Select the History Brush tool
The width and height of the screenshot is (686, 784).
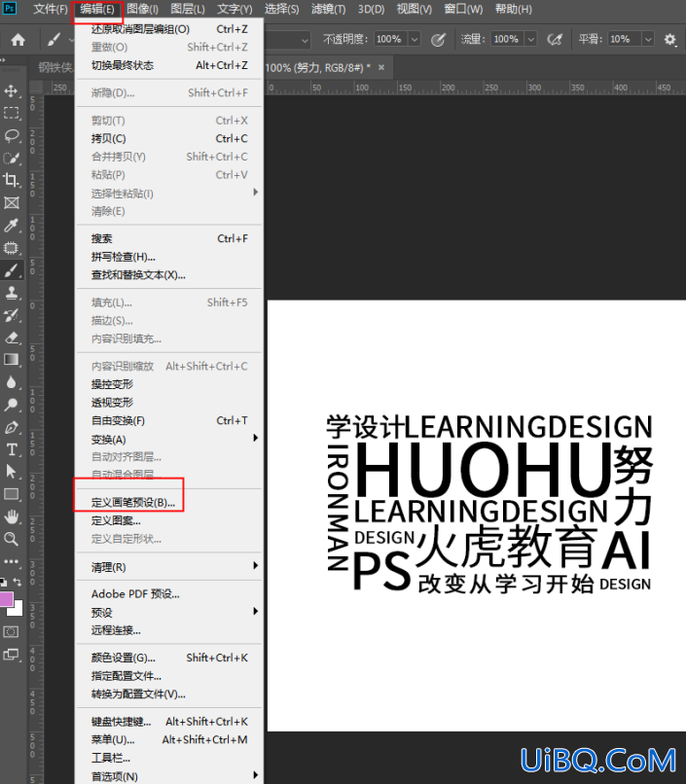pyautogui.click(x=11, y=315)
